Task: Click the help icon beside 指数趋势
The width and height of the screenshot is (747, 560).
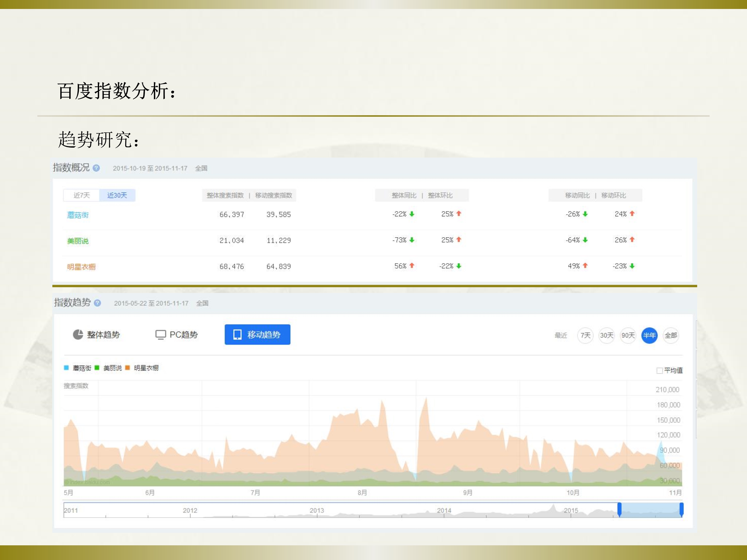Action: coord(97,303)
